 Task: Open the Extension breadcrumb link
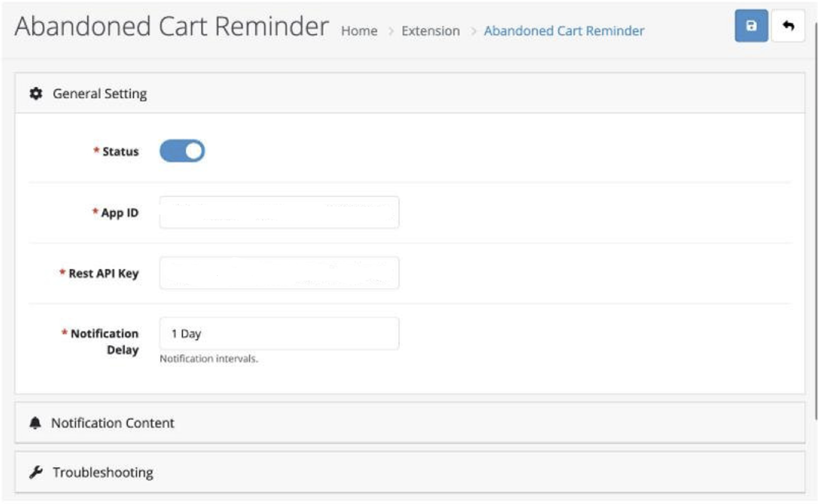(x=430, y=31)
